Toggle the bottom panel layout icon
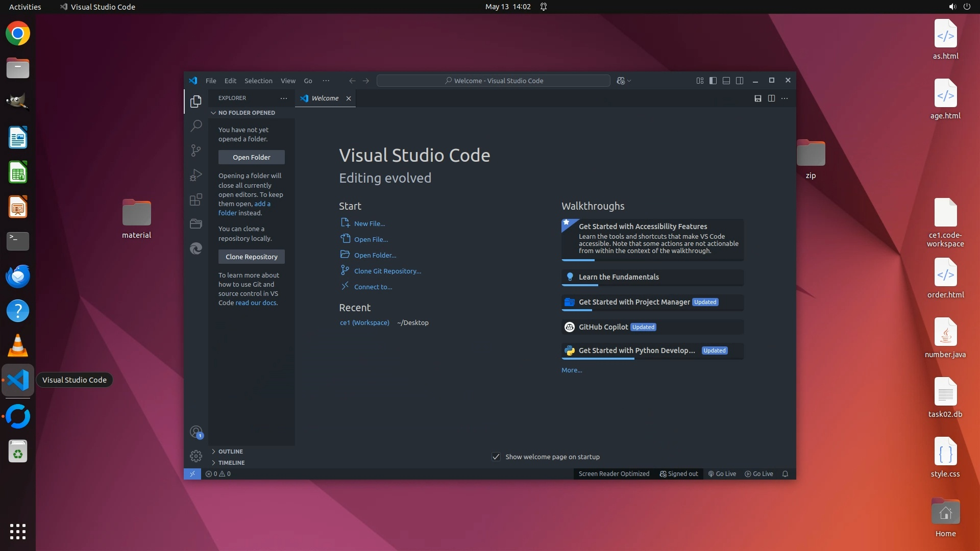This screenshot has height=551, width=980. click(726, 81)
